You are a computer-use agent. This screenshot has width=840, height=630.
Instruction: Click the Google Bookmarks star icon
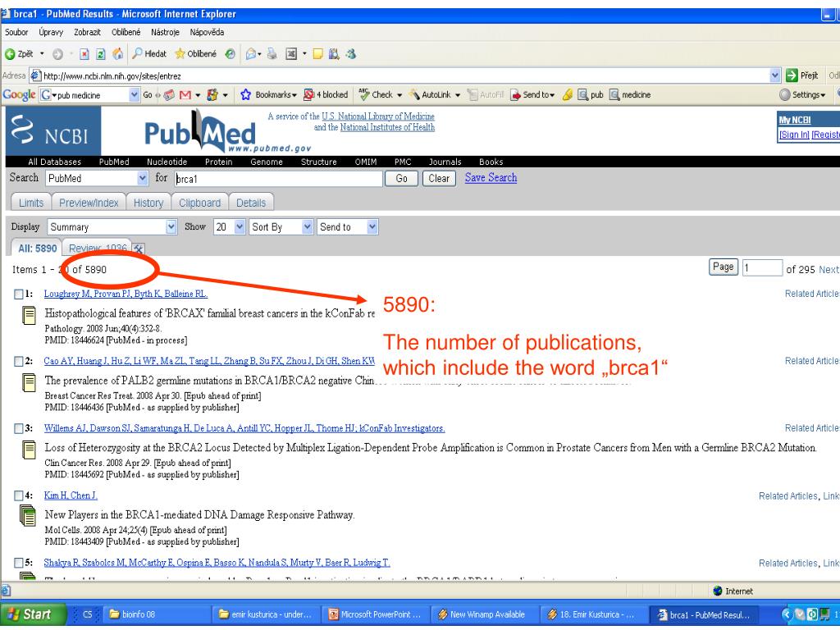245,95
